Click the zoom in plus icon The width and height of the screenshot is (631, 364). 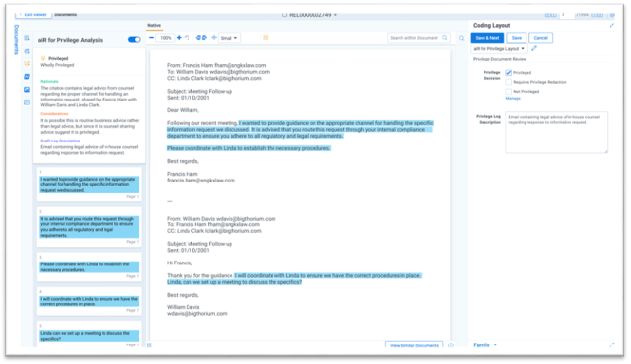pyautogui.click(x=179, y=38)
